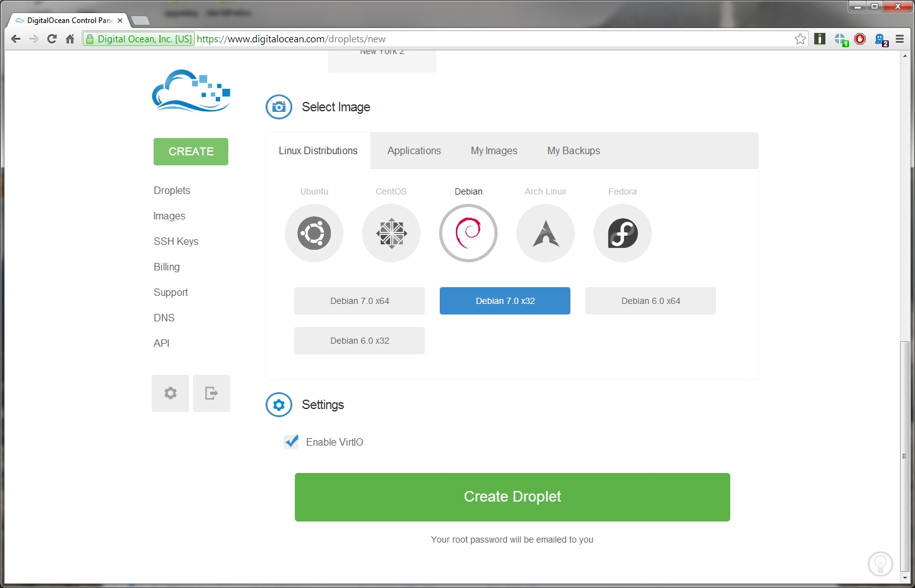Pick the Arch Linux distribution icon

click(x=546, y=233)
